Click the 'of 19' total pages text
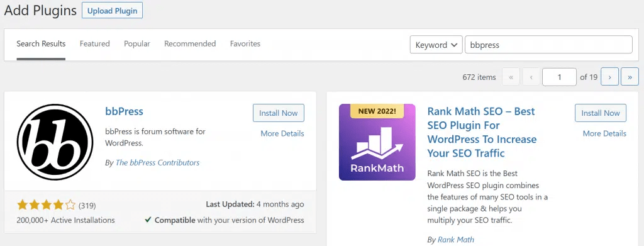Viewport: 644px width, 246px height. tap(589, 77)
